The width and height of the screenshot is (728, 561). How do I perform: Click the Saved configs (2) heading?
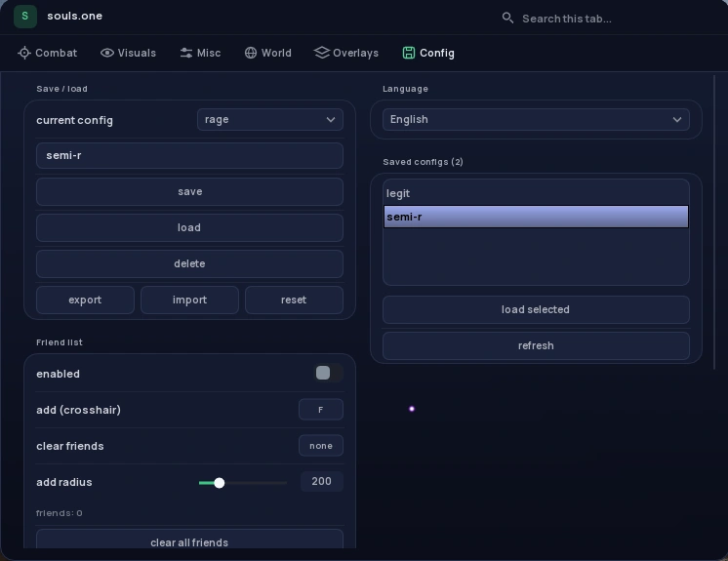click(x=423, y=162)
